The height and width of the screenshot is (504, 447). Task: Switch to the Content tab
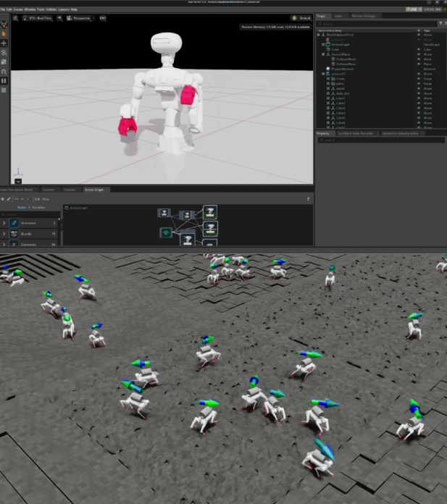(49, 190)
